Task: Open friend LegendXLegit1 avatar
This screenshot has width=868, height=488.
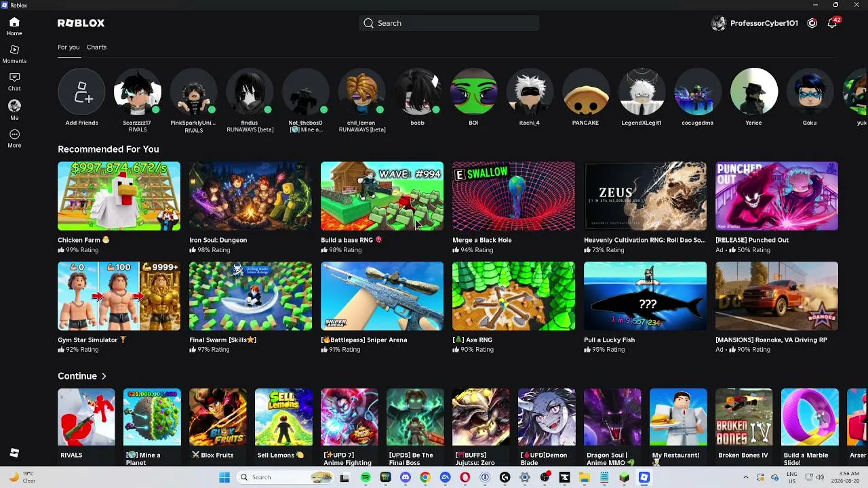Action: tap(642, 91)
